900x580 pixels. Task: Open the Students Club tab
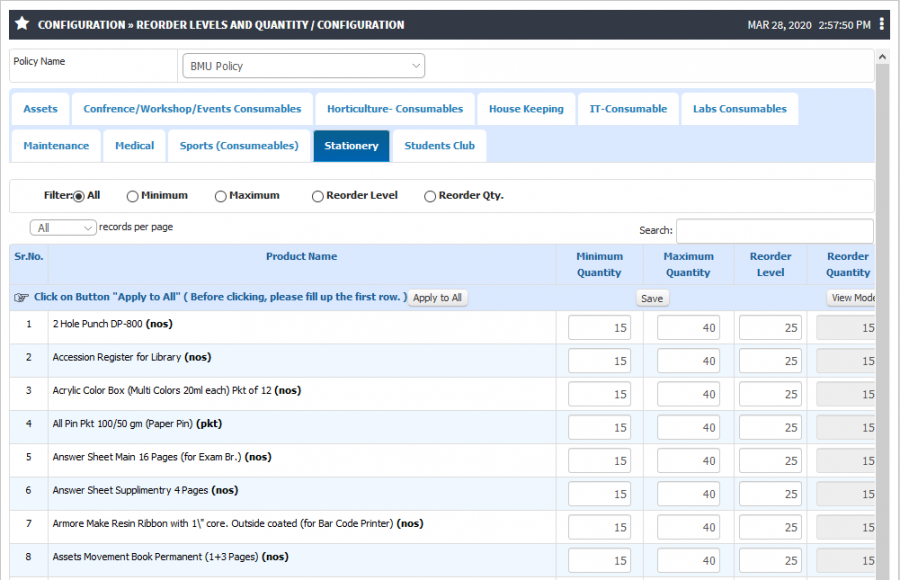point(440,146)
